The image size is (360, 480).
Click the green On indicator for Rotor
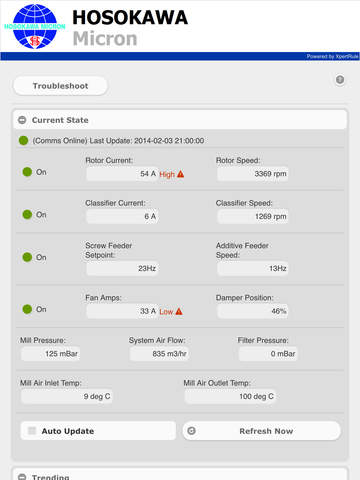coord(27,172)
